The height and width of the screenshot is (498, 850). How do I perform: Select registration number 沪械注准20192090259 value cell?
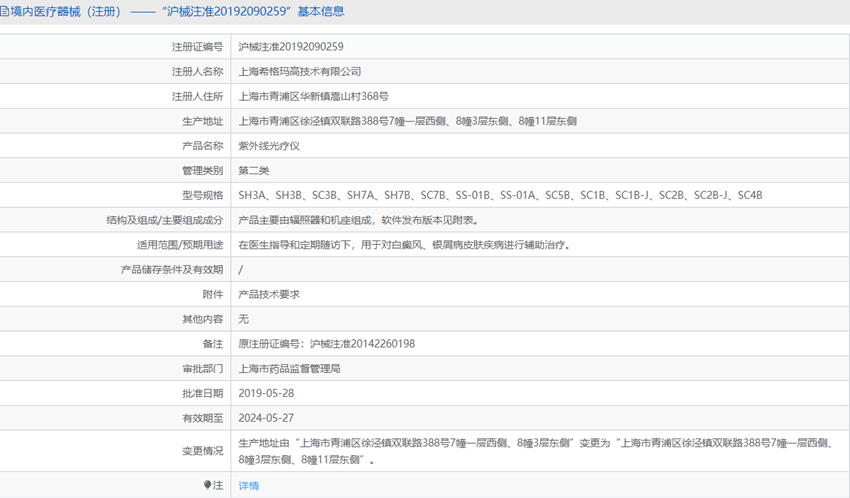(291, 47)
